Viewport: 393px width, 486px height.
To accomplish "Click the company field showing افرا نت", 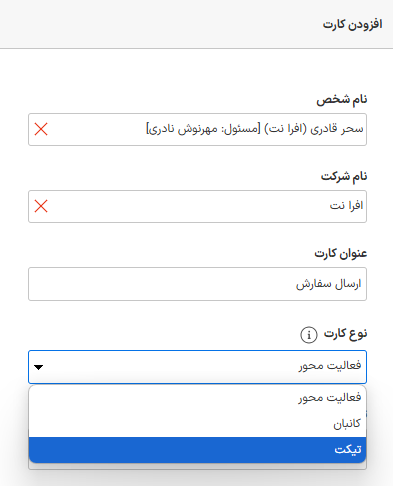I will (x=197, y=206).
